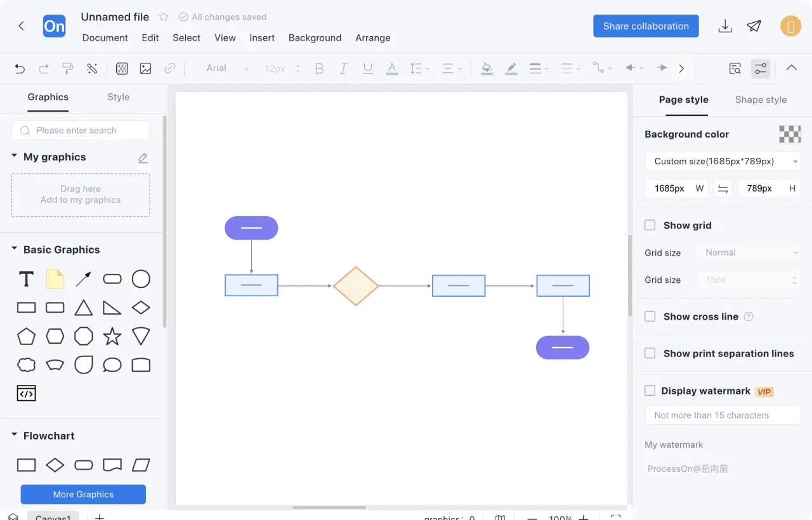Select the format painter tool
This screenshot has width=812, height=520.
tap(68, 68)
